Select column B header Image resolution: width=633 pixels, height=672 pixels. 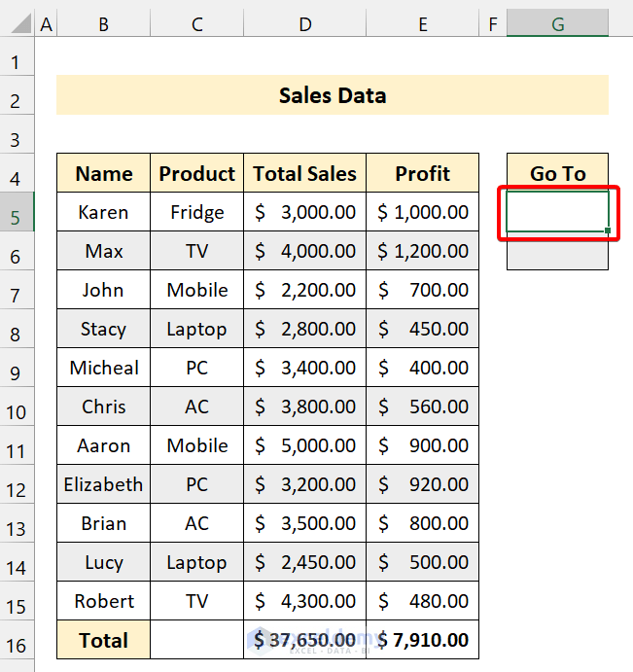[103, 24]
